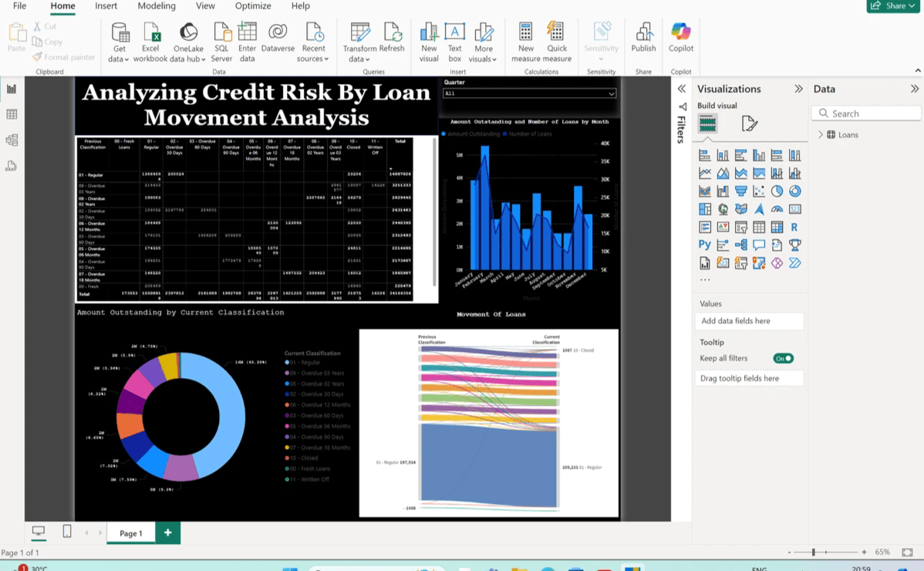Image resolution: width=924 pixels, height=571 pixels.
Task: Open the Format visual tab icon
Action: pyautogui.click(x=749, y=123)
